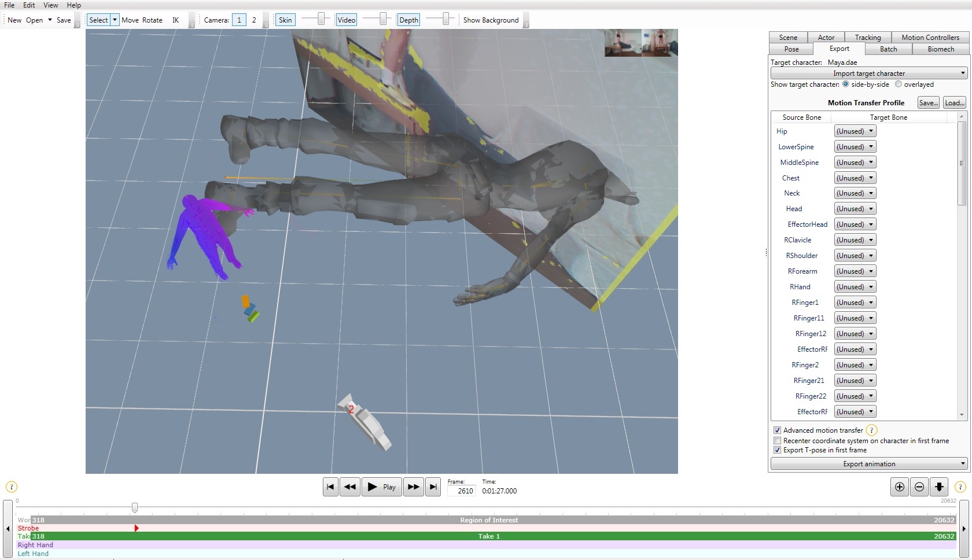Select side-by-side target character view

[x=845, y=84]
